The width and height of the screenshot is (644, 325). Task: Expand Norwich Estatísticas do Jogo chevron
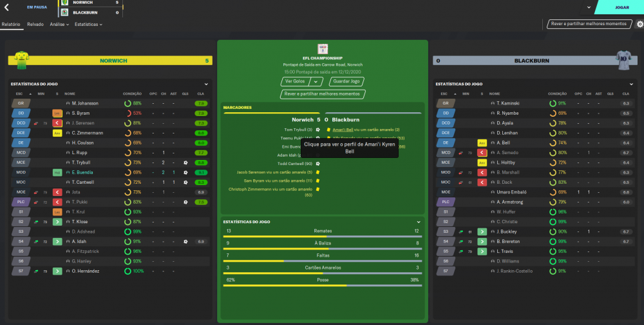pos(206,84)
